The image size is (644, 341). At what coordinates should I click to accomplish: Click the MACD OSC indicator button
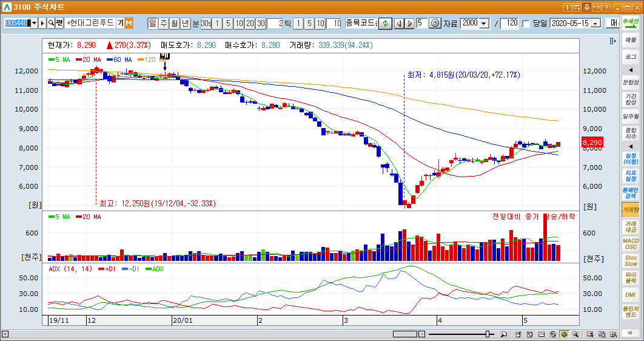coord(631,244)
